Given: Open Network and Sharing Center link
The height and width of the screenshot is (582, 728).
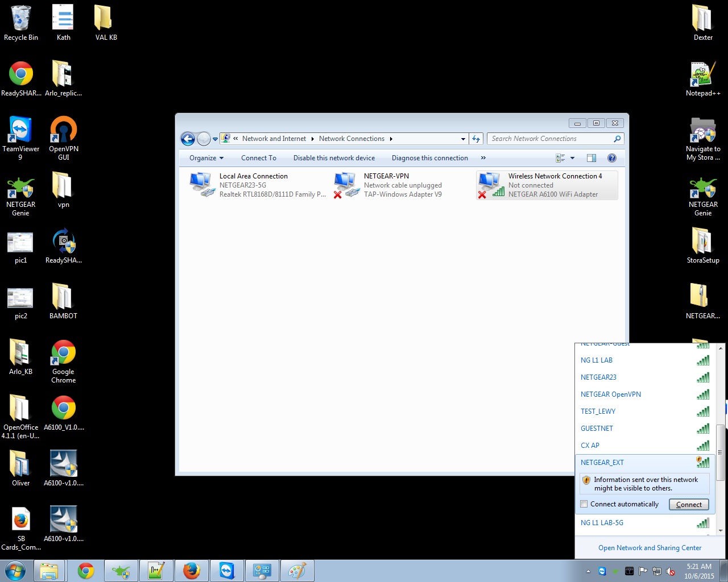Looking at the screenshot, I should (x=650, y=548).
